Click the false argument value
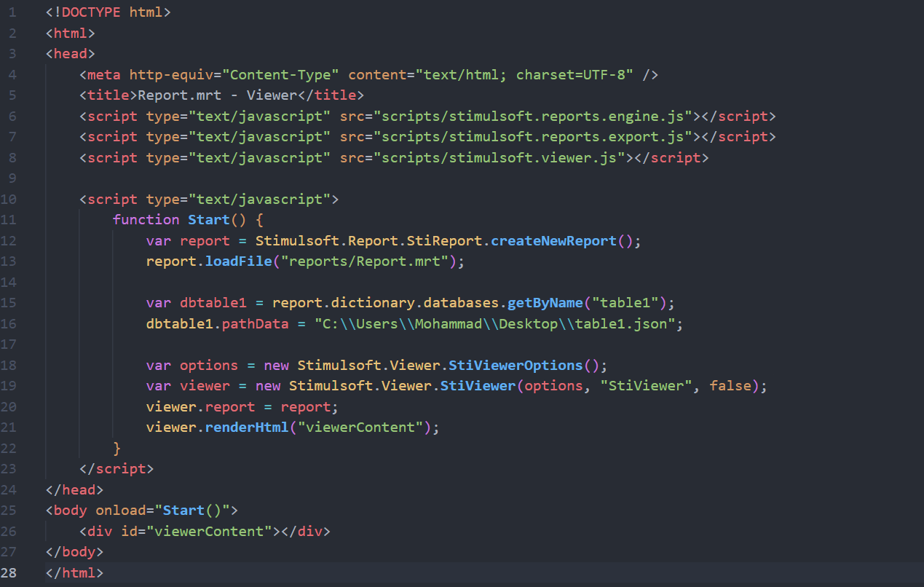924x587 pixels. (x=731, y=386)
